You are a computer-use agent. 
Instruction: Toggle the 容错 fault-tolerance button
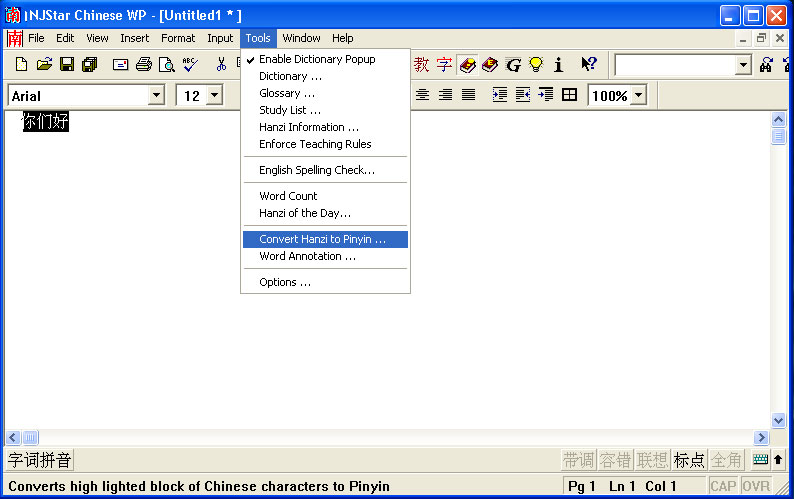615,460
